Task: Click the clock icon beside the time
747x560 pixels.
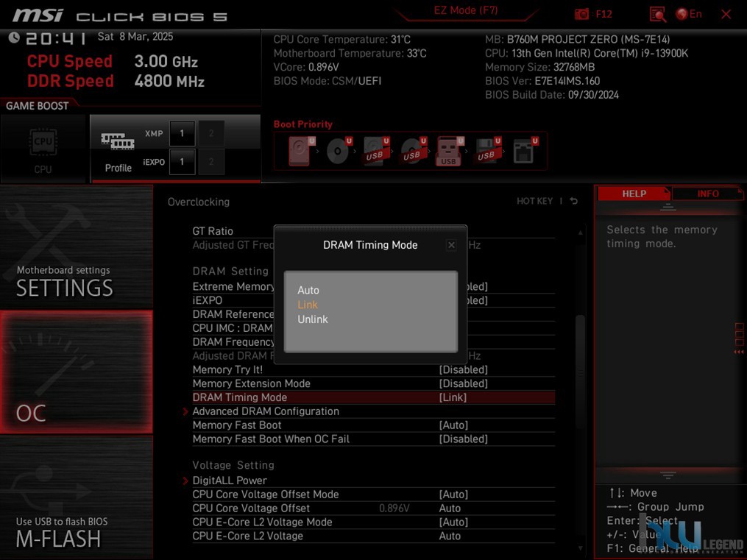Action: point(14,38)
